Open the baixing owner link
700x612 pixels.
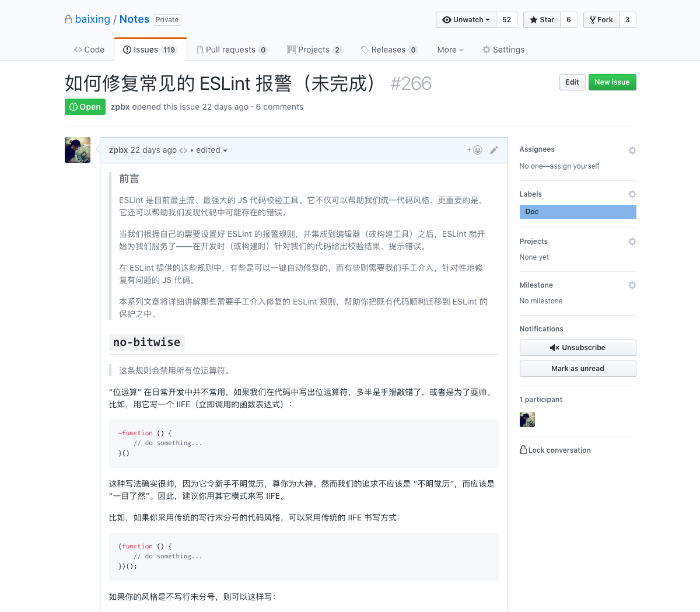pos(93,19)
